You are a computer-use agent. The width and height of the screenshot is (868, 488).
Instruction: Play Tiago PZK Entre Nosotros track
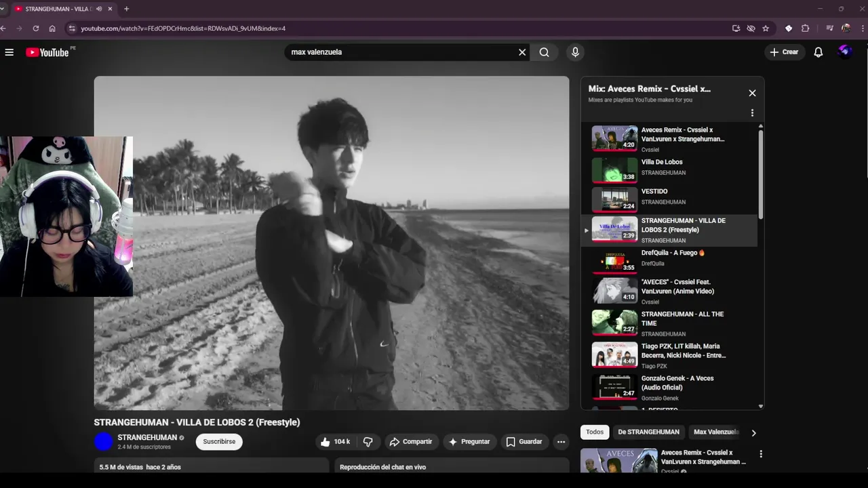(669, 355)
